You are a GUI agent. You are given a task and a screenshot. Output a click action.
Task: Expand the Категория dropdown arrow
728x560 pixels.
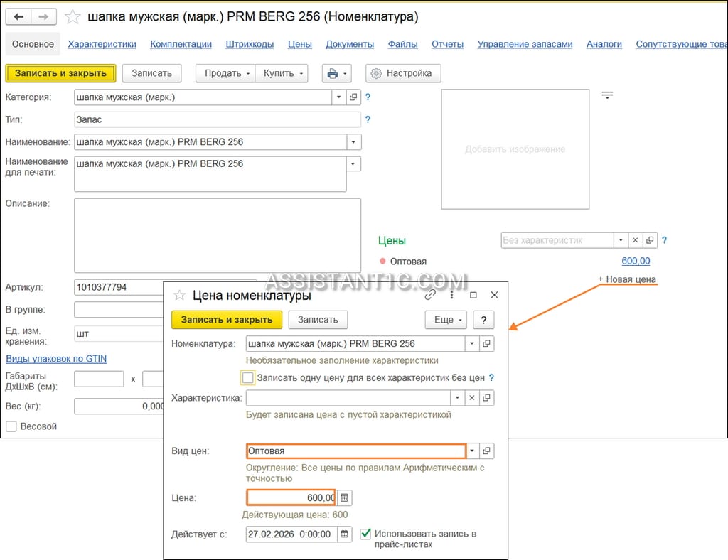339,97
